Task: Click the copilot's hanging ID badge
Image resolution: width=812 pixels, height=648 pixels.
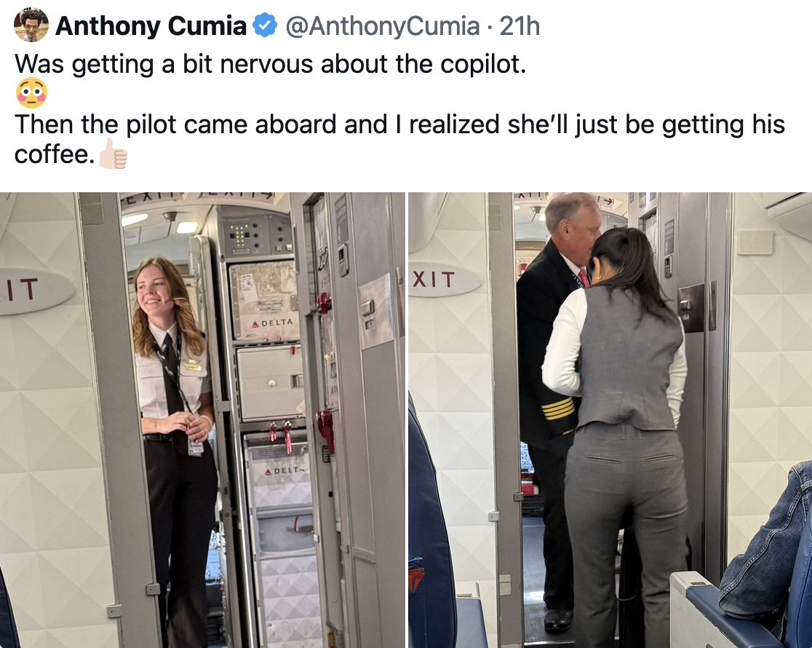Action: [195, 447]
